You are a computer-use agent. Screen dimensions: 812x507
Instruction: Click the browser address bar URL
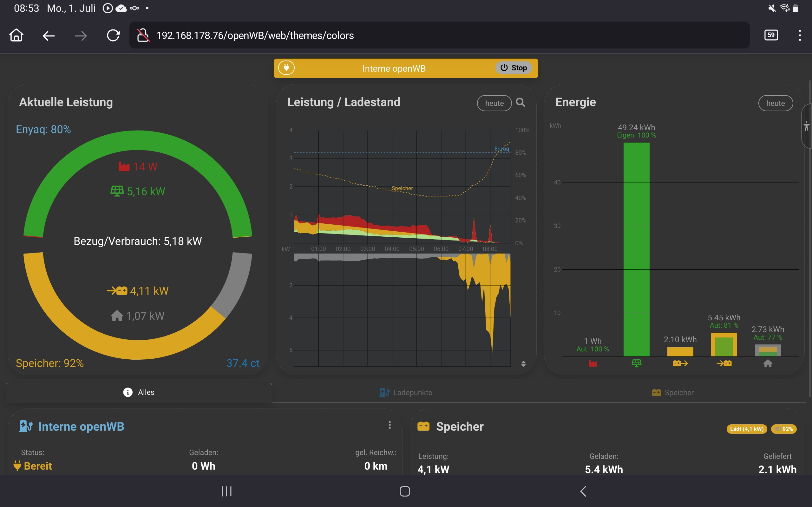[x=255, y=35]
